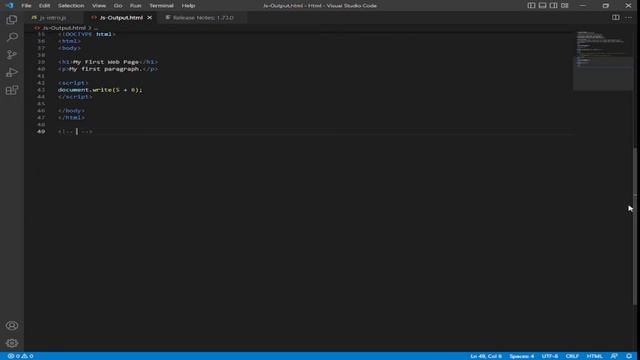Click the comment on line 49
Image resolution: width=640 pixels, height=360 pixels.
click(76, 131)
